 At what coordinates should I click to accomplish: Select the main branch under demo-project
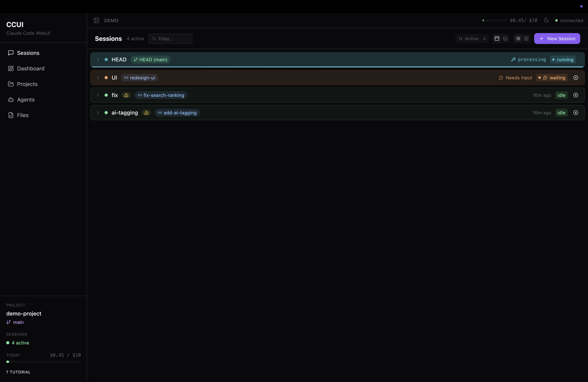tap(15, 322)
